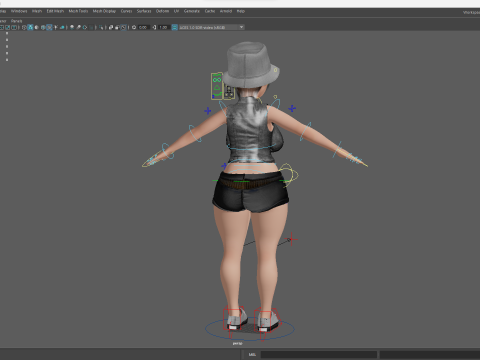
Task: Open the Mesh Display menu
Action: click(x=104, y=11)
